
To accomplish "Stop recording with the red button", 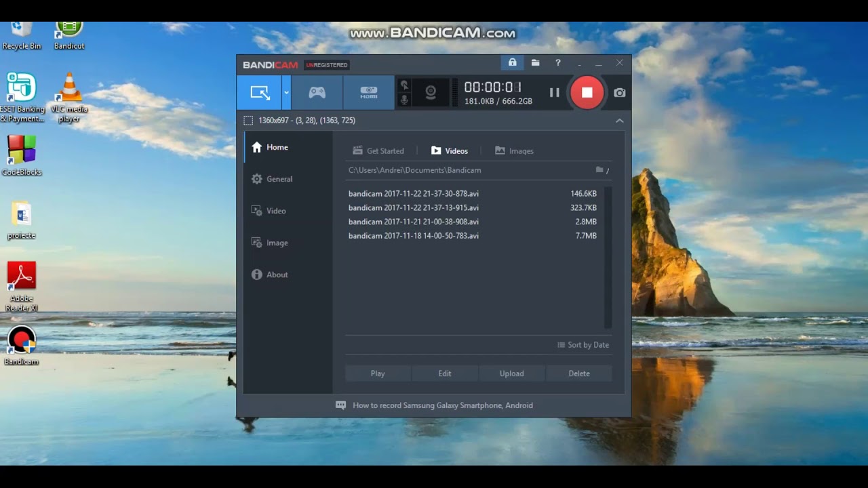I will (587, 93).
